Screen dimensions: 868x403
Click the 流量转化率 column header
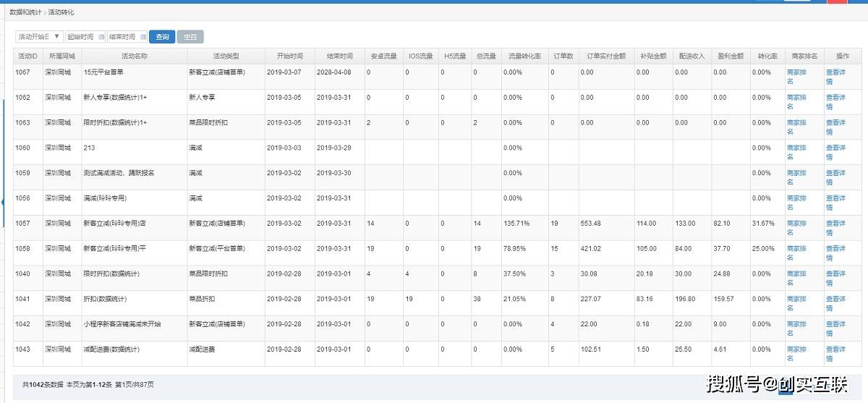point(524,56)
